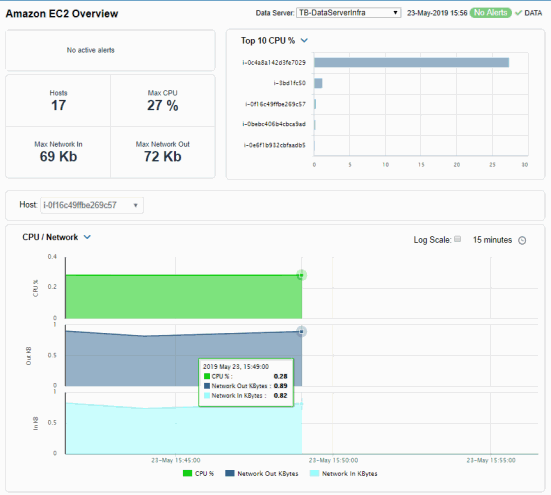This screenshot has width=551, height=495.
Task: Click the Max Network Out 72 Kb tile
Action: point(163,152)
